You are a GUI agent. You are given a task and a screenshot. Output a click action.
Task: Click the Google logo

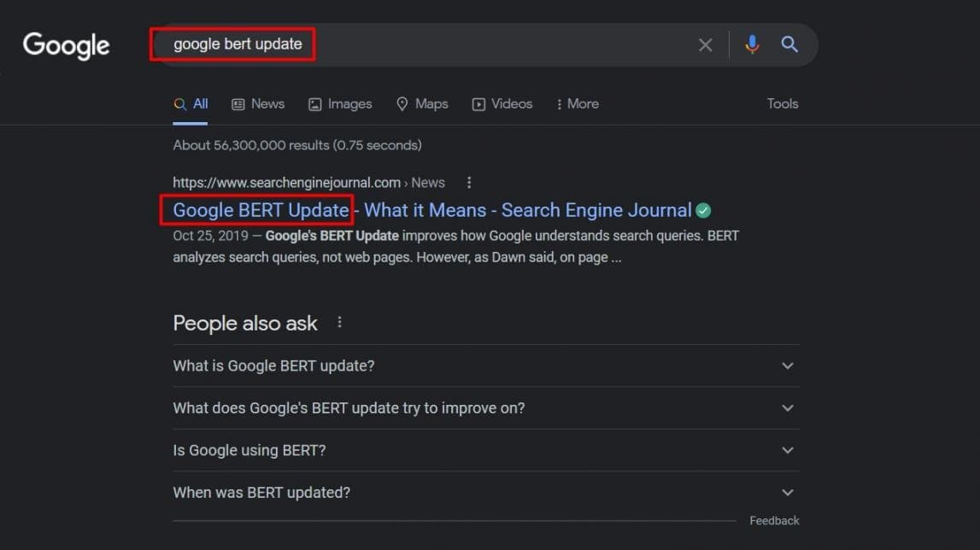[66, 45]
